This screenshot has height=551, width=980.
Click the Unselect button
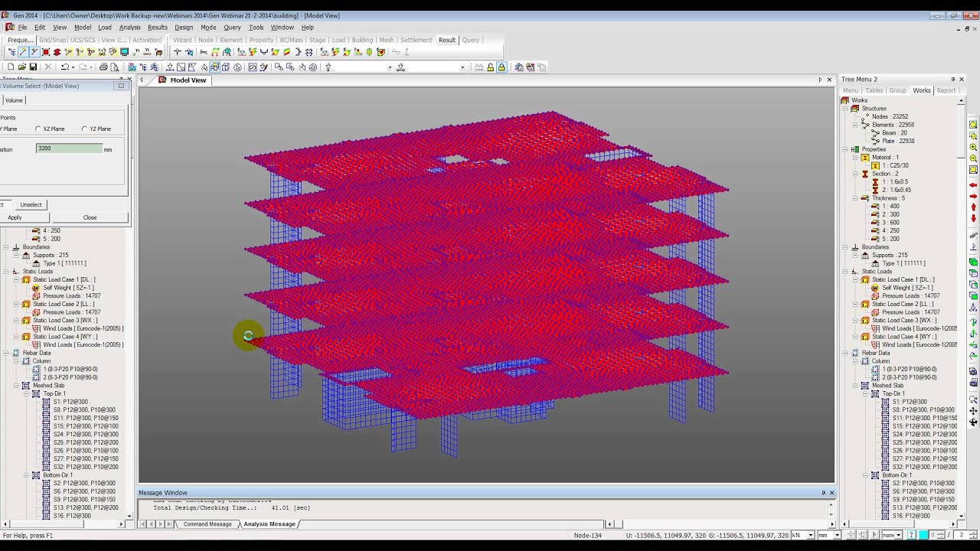(31, 204)
